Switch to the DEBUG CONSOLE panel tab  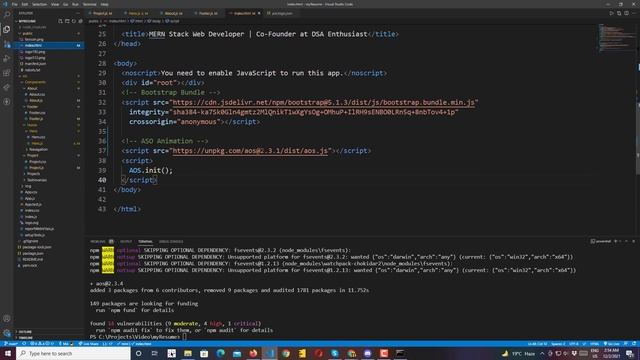(x=171, y=242)
